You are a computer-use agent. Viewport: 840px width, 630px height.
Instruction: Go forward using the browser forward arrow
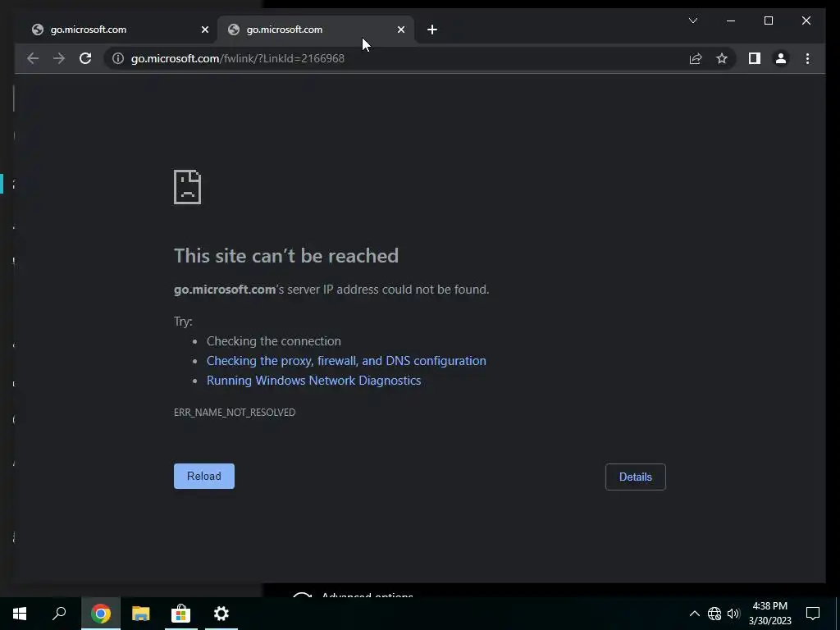(x=59, y=58)
